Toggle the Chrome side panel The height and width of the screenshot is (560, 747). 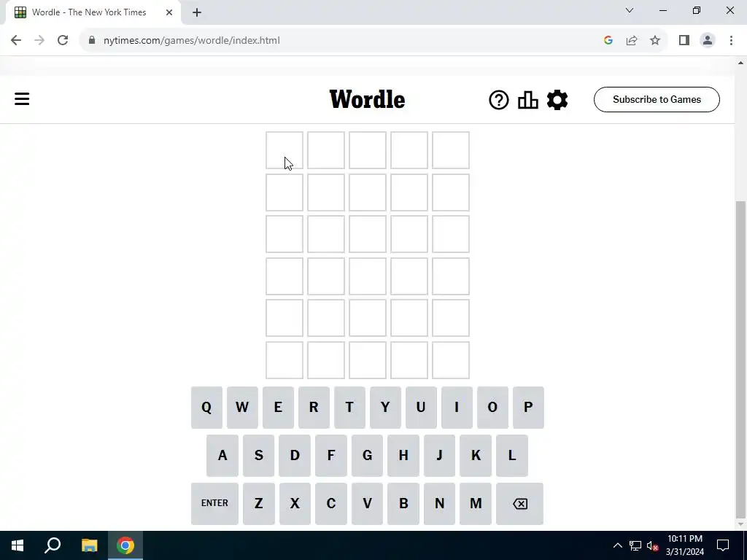click(684, 41)
